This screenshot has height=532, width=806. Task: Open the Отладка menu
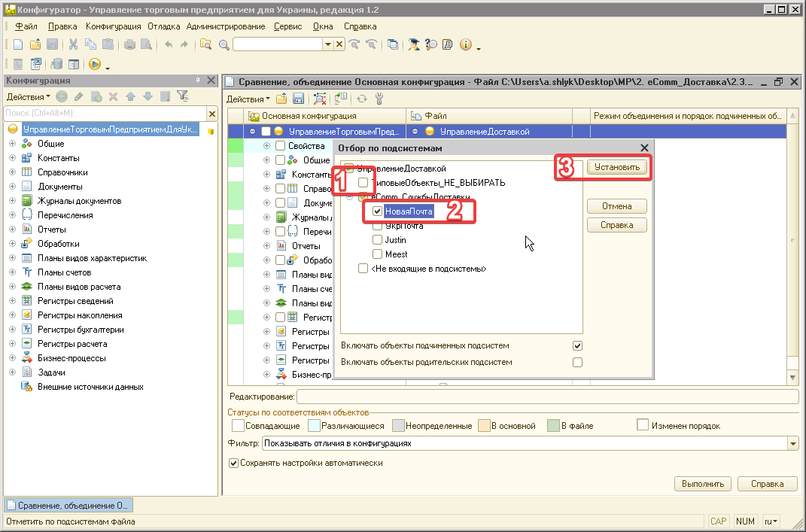tap(163, 26)
